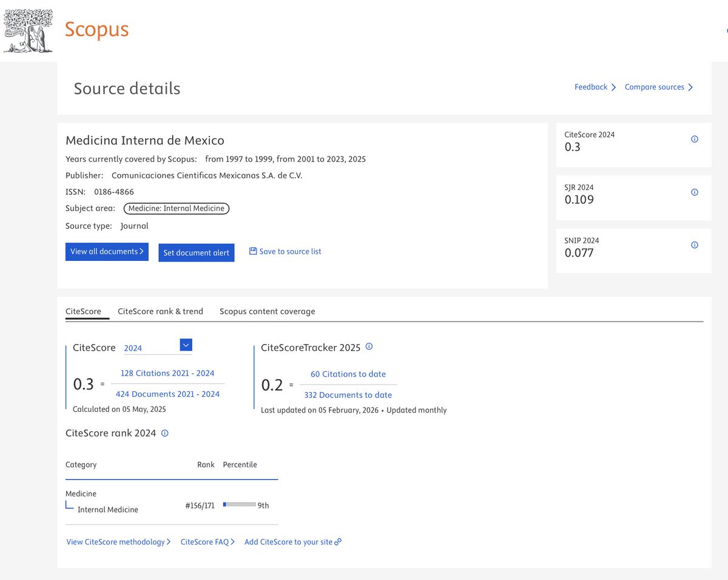Open Scopus content coverage tab

coord(268,311)
